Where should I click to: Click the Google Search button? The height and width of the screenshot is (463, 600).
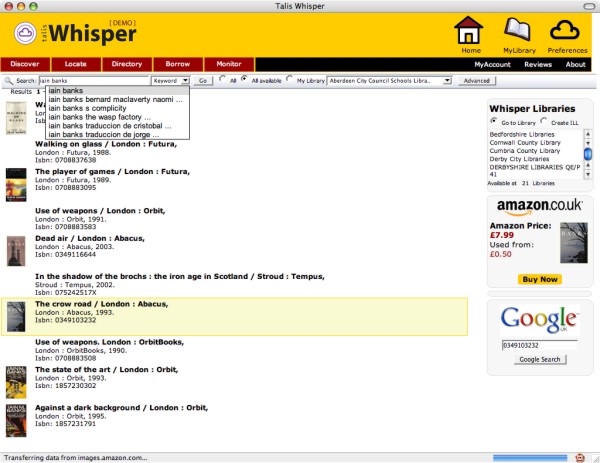click(540, 359)
